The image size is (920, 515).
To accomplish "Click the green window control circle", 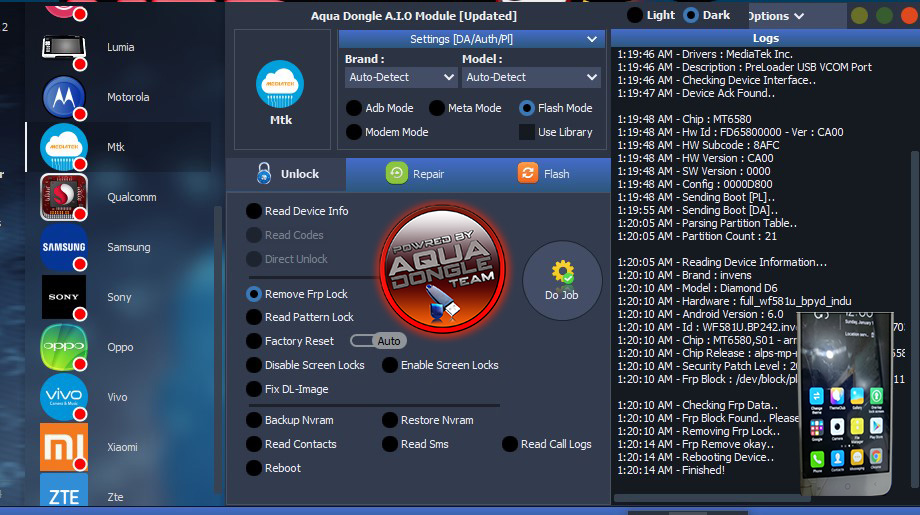I will [884, 16].
